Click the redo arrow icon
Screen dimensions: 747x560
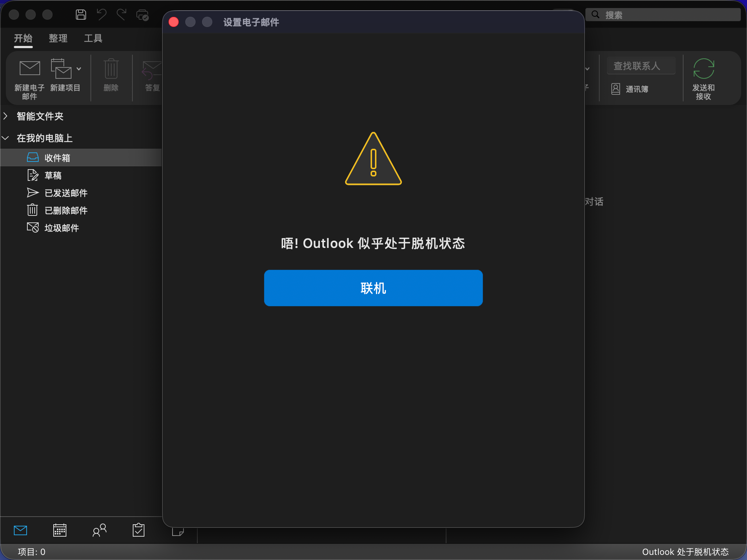tap(121, 15)
